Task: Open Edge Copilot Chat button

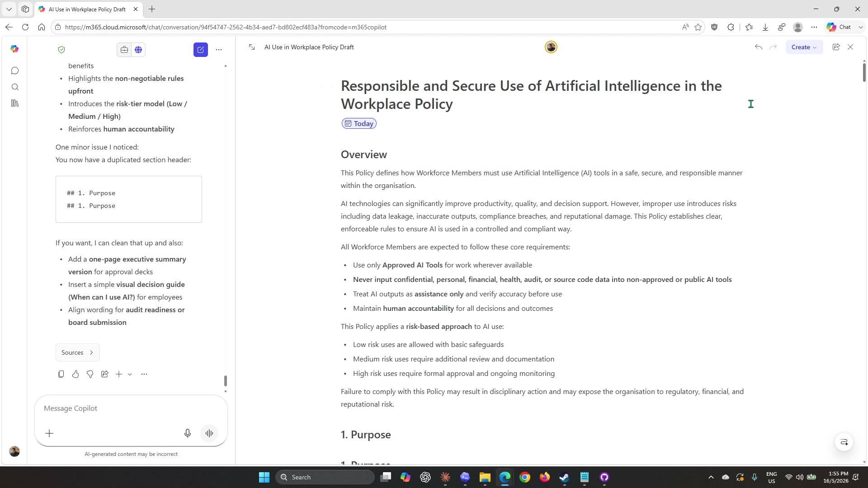Action: click(839, 27)
